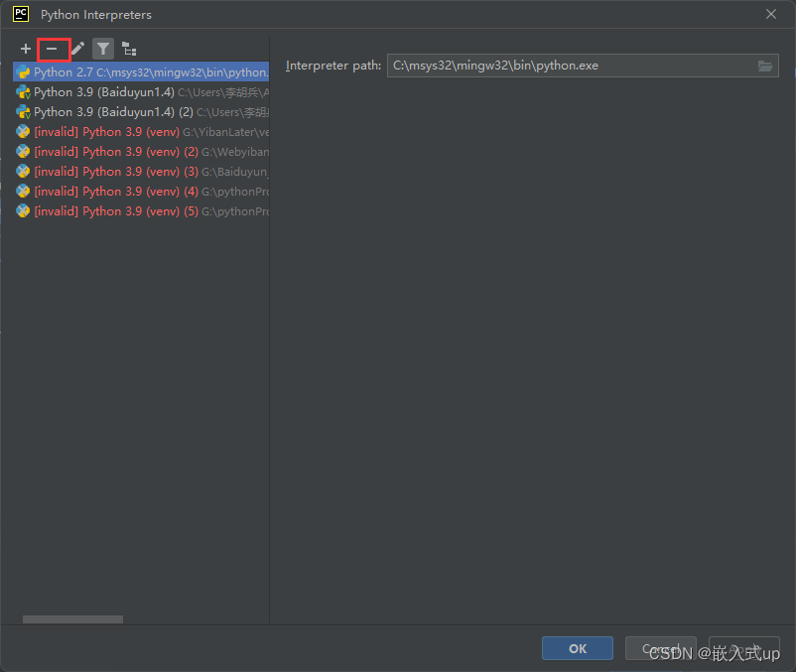This screenshot has height=672, width=796.
Task: Select Python 3.9 (Baiduyun1.4) without number suffix
Action: point(141,92)
